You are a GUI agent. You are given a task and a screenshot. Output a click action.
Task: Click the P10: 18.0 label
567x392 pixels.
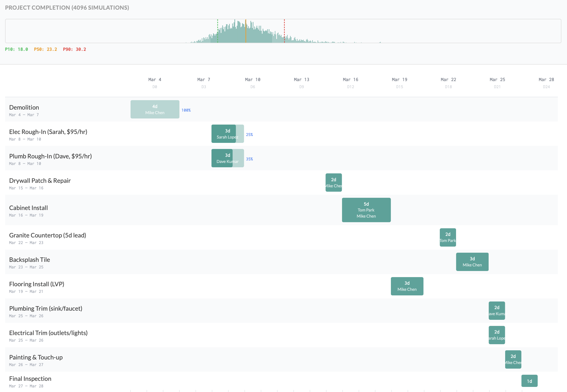coord(17,49)
